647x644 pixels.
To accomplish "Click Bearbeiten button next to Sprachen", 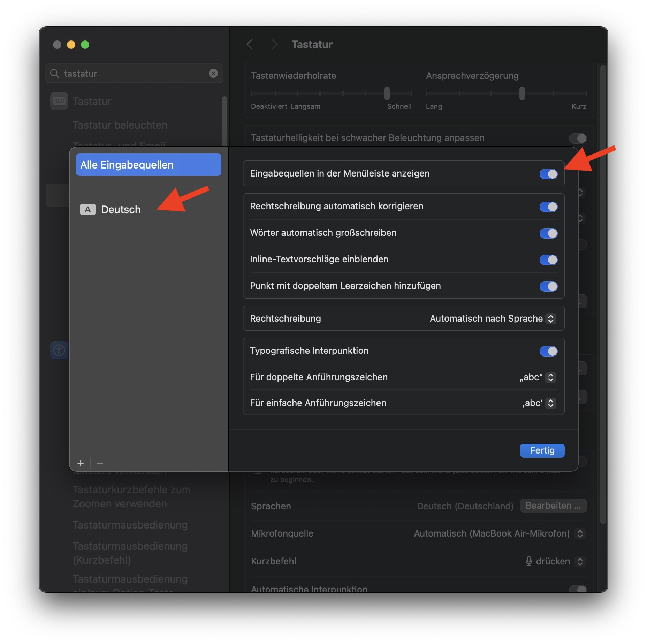I will point(553,506).
